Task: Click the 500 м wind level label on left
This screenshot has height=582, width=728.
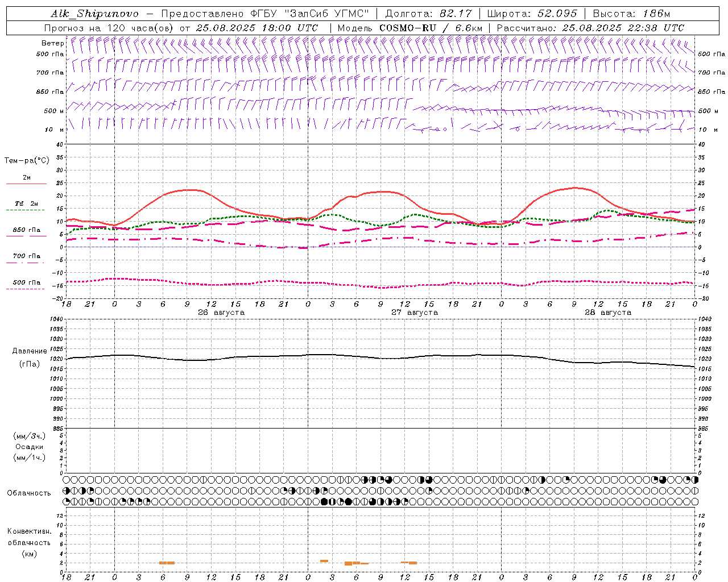Action: [x=54, y=111]
